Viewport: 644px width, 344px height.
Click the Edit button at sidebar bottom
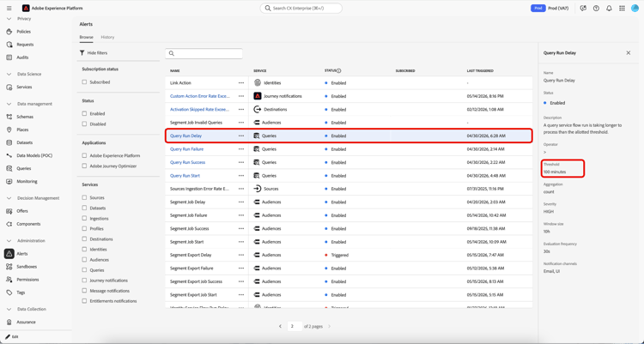(x=12, y=336)
